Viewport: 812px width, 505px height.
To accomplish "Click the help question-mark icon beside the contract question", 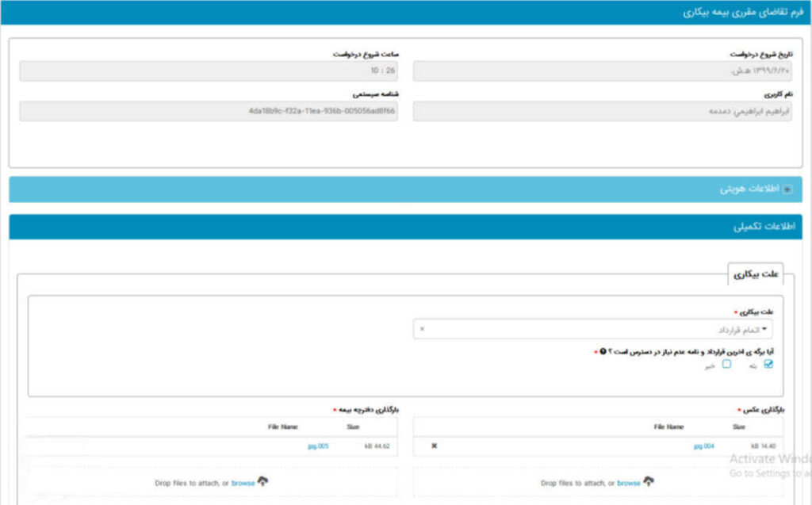I will [x=603, y=351].
